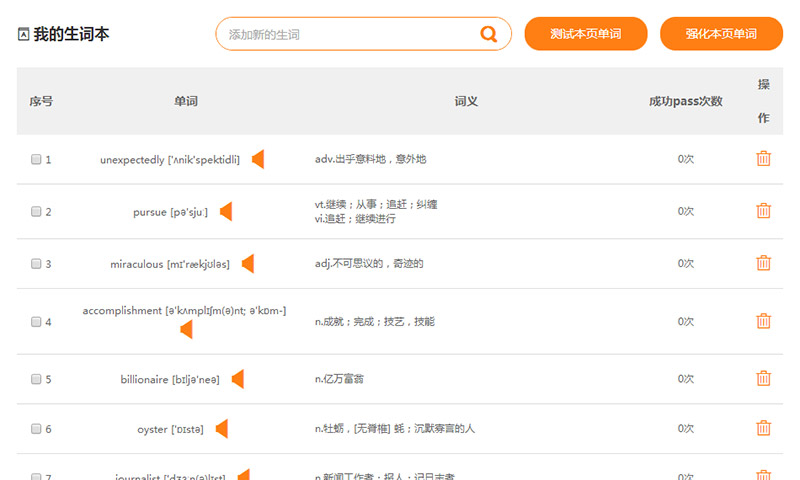Image resolution: width=800 pixels, height=480 pixels.
Task: Check the checkbox for row 1
Action: point(36,160)
